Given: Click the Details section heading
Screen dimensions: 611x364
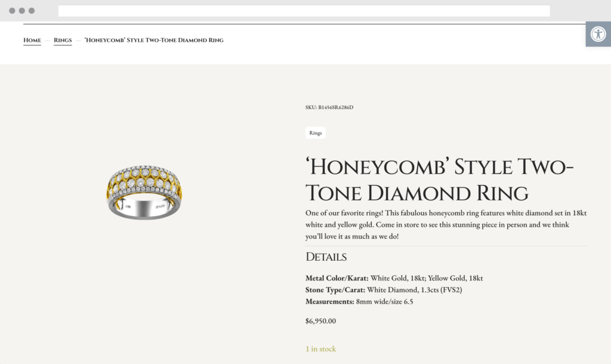Looking at the screenshot, I should click(326, 257).
